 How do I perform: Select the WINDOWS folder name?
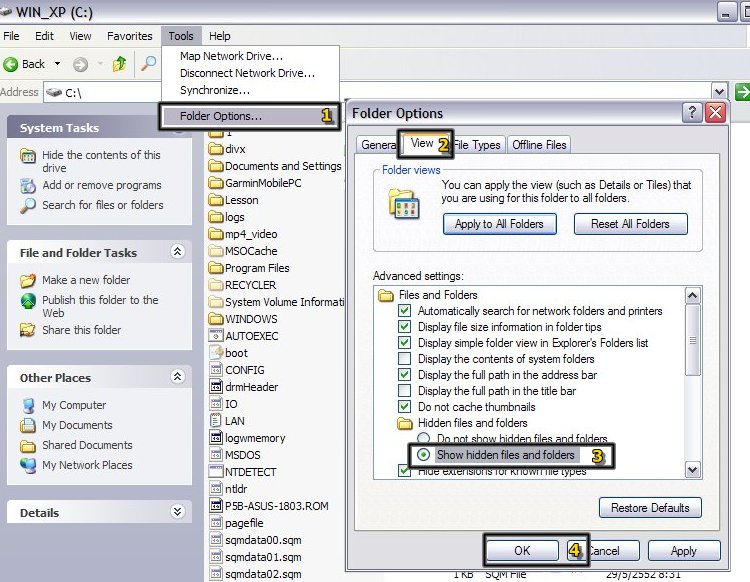251,319
